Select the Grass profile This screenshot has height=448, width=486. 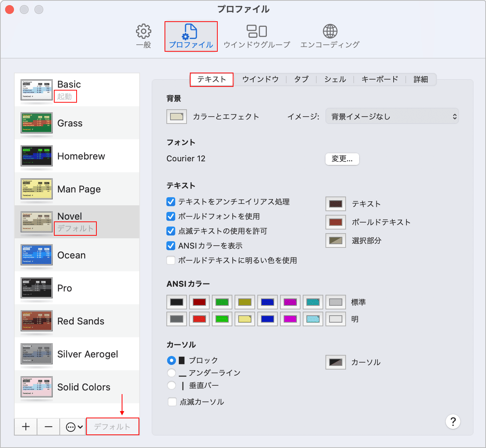click(77, 123)
